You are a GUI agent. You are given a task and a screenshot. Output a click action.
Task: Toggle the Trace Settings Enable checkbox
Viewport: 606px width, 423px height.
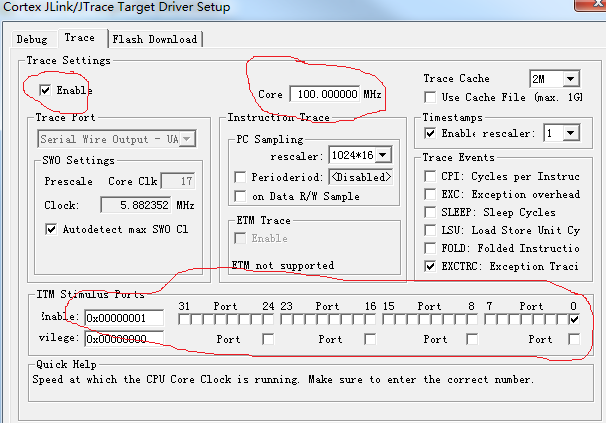(45, 90)
